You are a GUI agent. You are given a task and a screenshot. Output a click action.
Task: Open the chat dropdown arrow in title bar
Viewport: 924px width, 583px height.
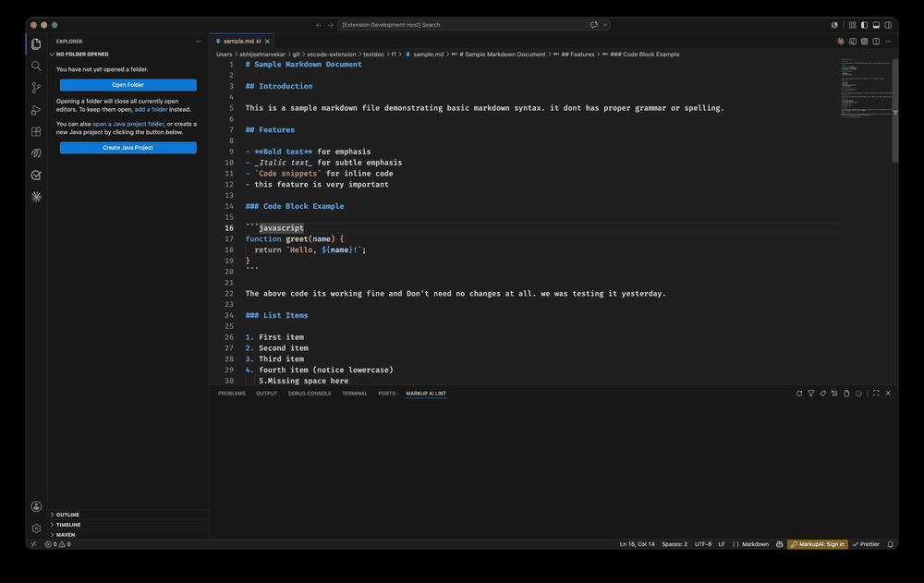[604, 25]
